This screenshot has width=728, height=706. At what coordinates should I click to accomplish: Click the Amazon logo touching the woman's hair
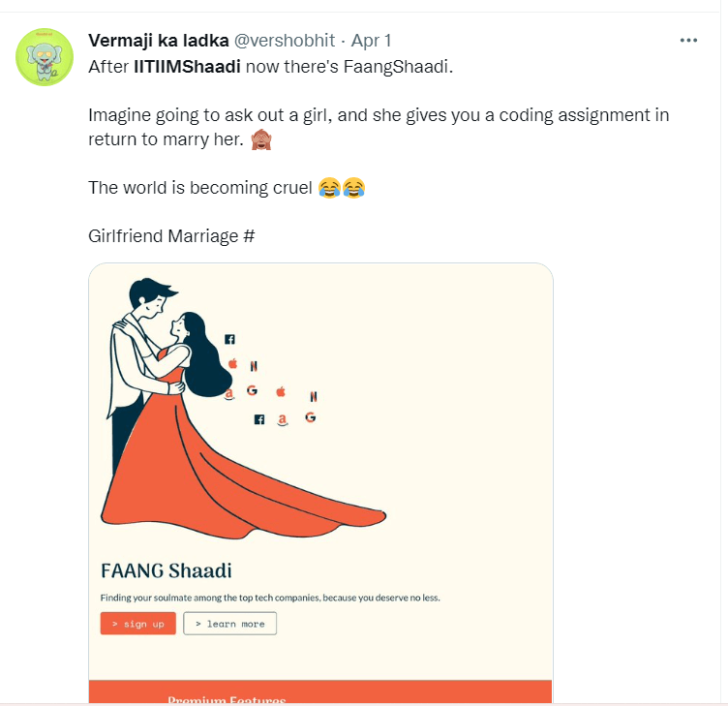[229, 393]
